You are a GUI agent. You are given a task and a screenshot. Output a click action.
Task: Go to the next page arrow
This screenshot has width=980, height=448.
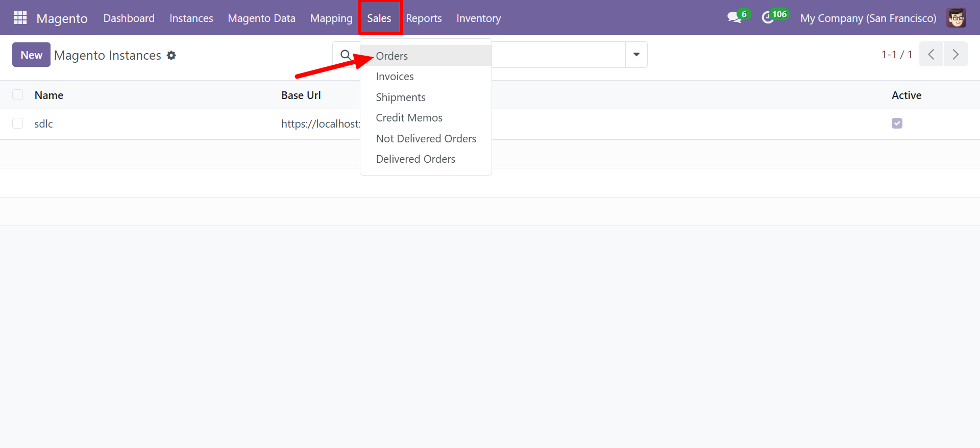point(955,54)
